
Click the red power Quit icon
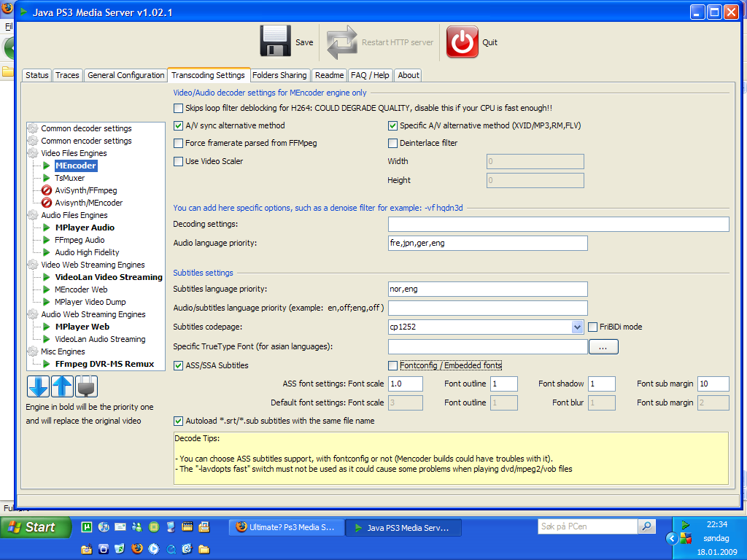click(462, 42)
